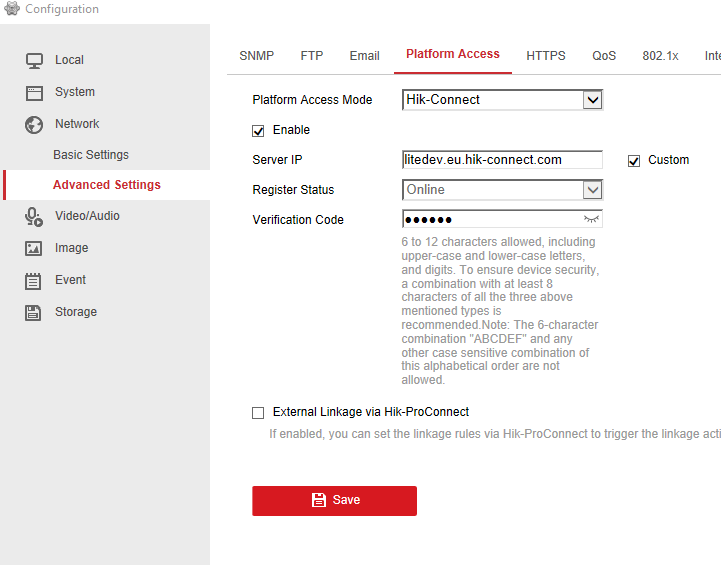Viewport: 721px width, 565px height.
Task: Toggle the Enable checkbox
Action: pos(259,130)
